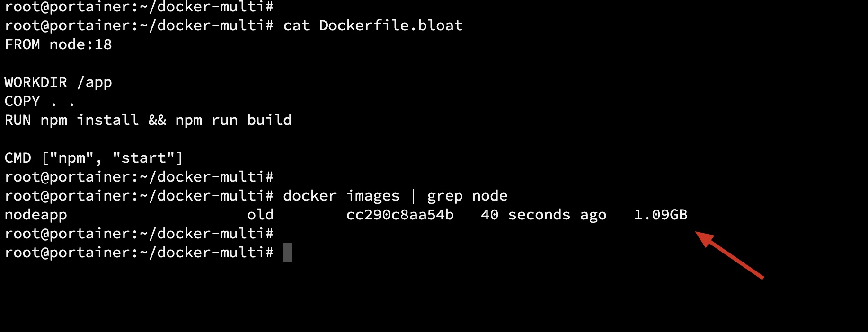Viewport: 868px width, 332px height.
Task: Click the WORKDIR /app line
Action: [58, 83]
